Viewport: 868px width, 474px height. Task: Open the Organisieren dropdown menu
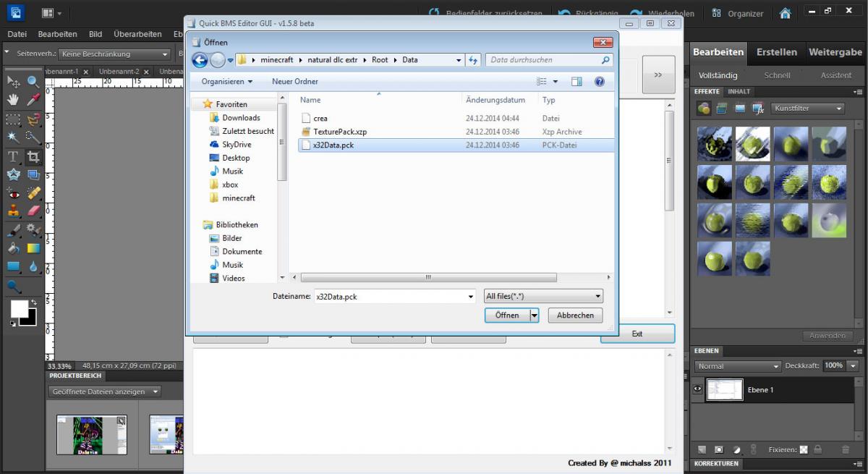tap(227, 82)
